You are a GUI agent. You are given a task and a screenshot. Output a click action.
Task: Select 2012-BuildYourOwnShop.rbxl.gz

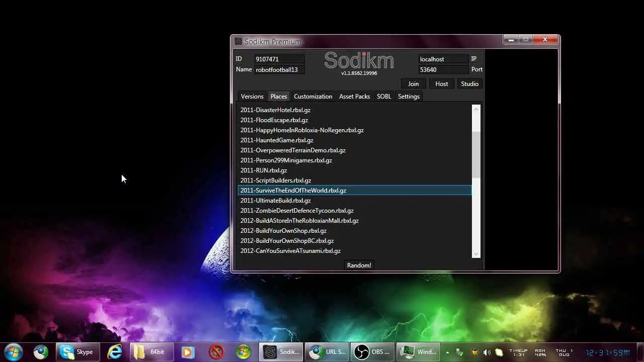[355, 231]
